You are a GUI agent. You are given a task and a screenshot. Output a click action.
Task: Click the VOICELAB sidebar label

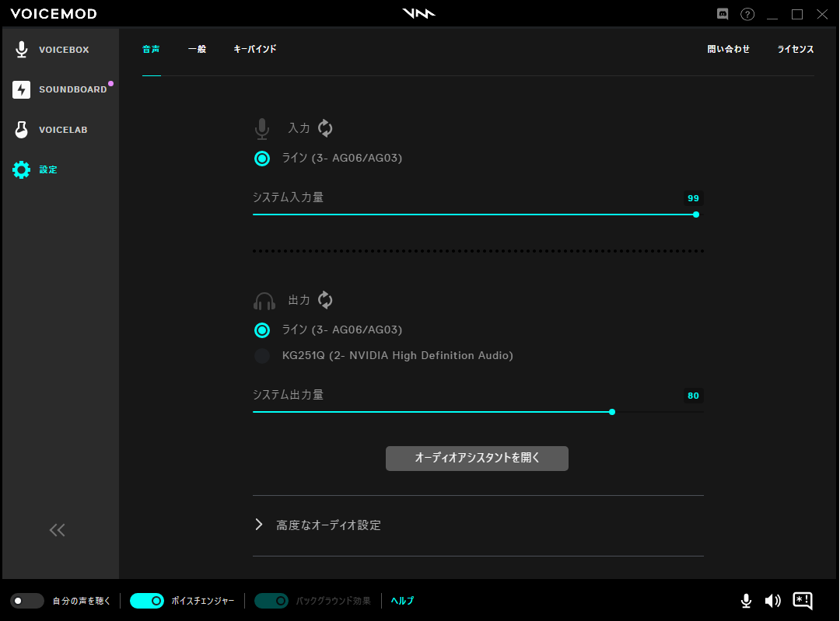(x=63, y=130)
